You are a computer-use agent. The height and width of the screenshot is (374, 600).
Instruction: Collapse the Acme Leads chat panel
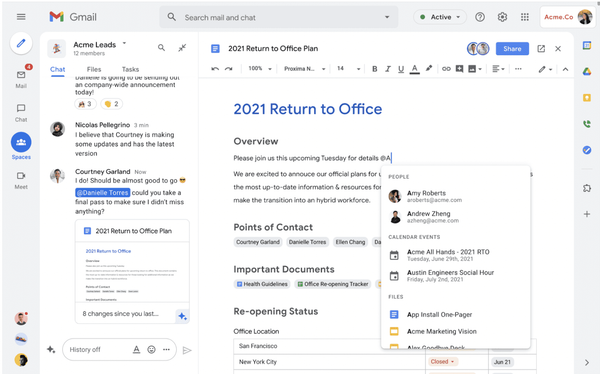tap(182, 48)
